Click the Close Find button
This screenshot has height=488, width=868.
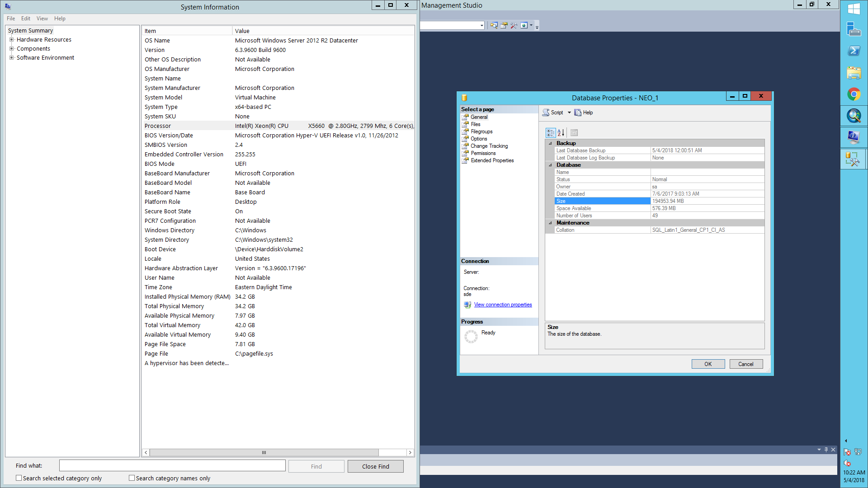[x=375, y=466]
